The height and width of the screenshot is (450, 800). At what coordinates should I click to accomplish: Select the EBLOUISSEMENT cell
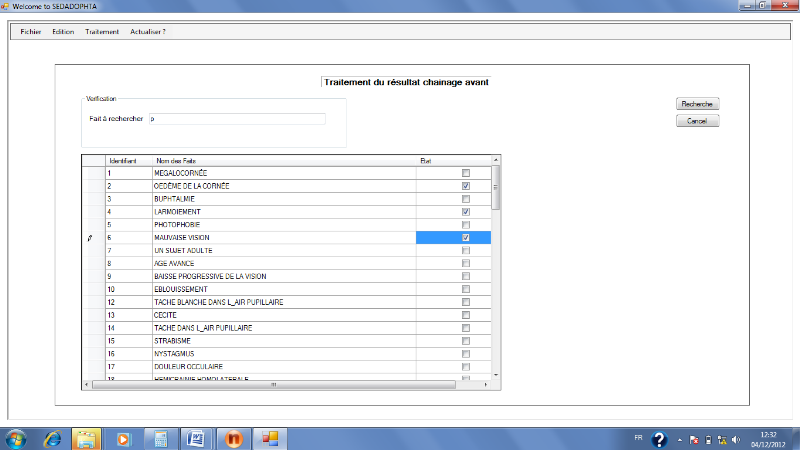284,289
